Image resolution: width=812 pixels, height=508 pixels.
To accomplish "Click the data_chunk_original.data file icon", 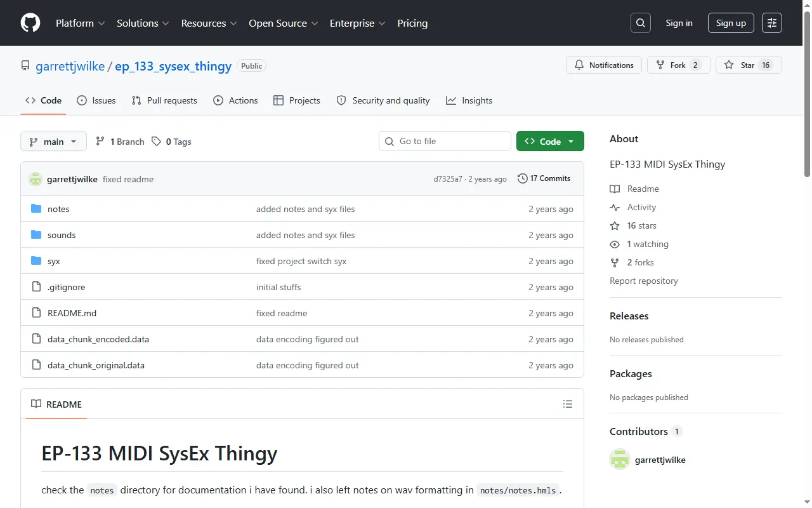I will 36,365.
